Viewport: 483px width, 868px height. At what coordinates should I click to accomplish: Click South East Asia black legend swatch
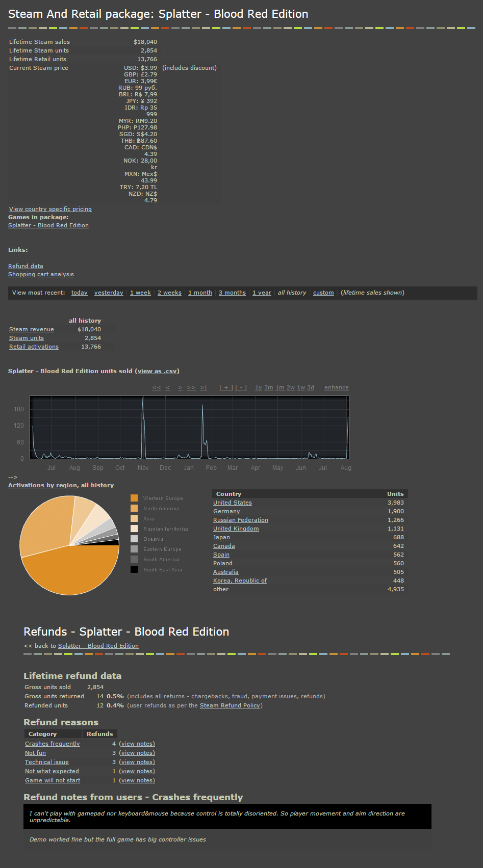tap(134, 569)
